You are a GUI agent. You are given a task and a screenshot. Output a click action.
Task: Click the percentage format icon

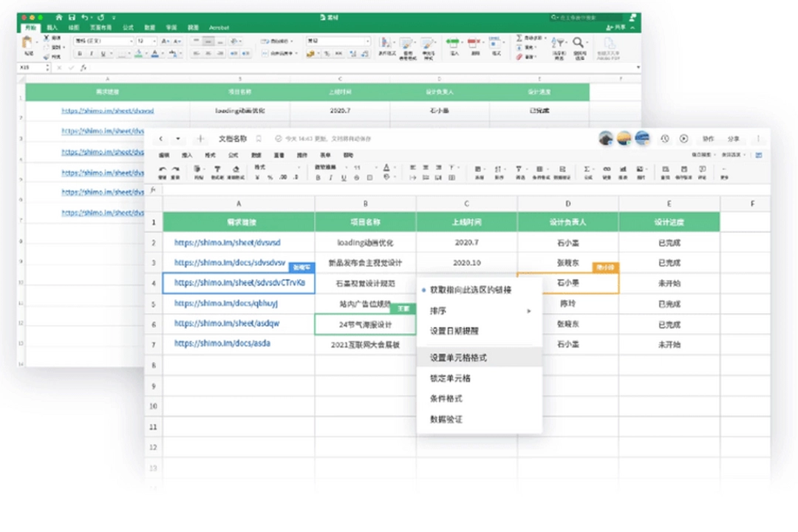point(270,177)
